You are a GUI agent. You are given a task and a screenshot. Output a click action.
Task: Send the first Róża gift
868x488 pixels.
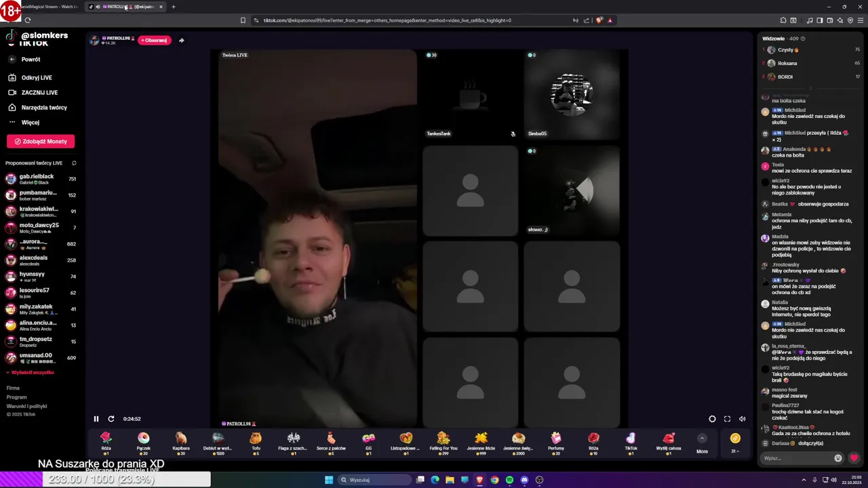(106, 443)
